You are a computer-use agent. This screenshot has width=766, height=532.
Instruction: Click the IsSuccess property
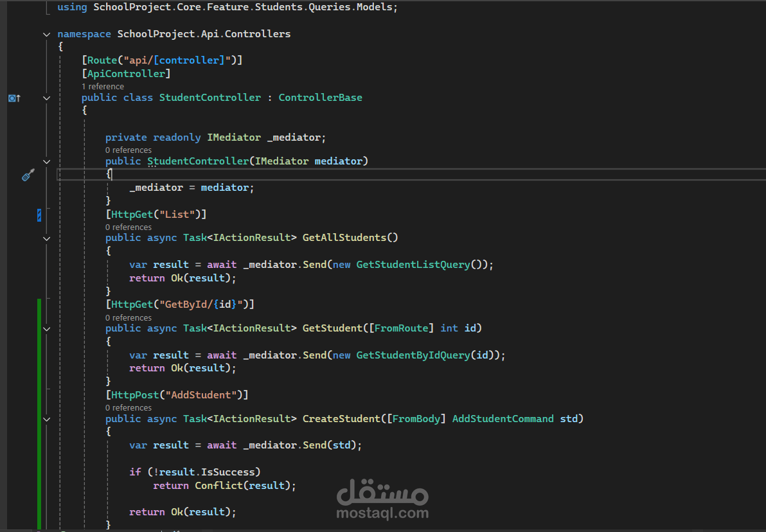[x=227, y=472]
